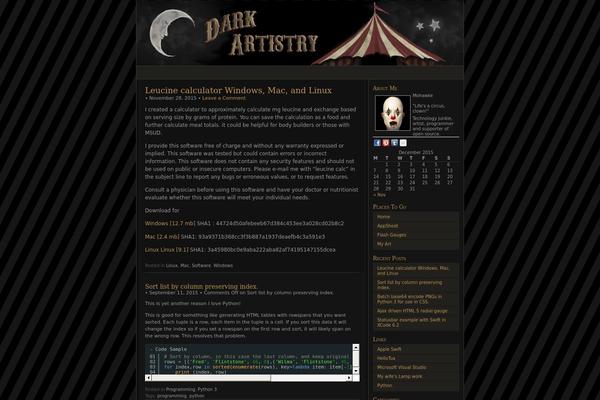Click the code sample scroll-right arrow

coord(349,378)
